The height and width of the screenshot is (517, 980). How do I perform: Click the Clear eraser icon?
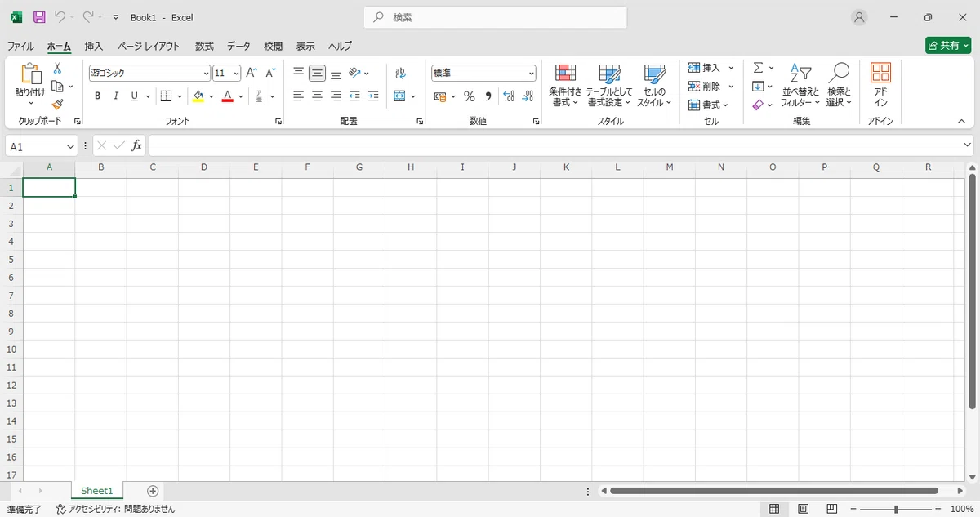point(758,105)
